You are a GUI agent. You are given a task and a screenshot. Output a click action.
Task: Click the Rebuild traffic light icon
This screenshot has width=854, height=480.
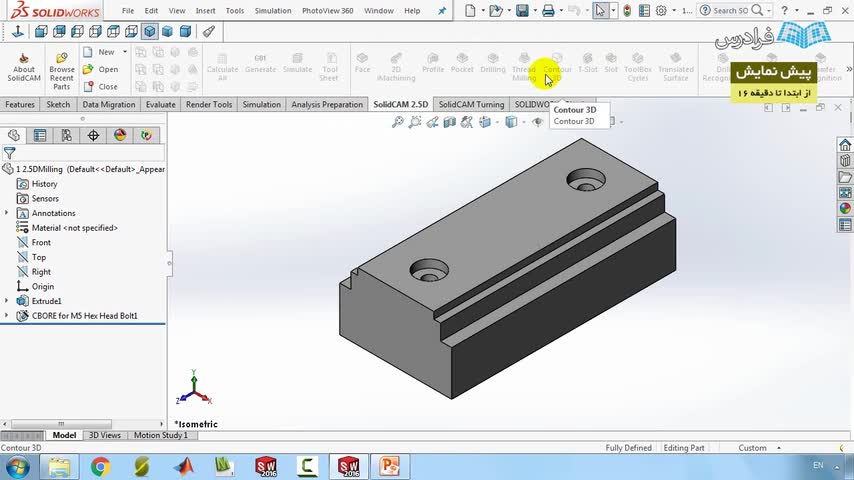(x=627, y=10)
